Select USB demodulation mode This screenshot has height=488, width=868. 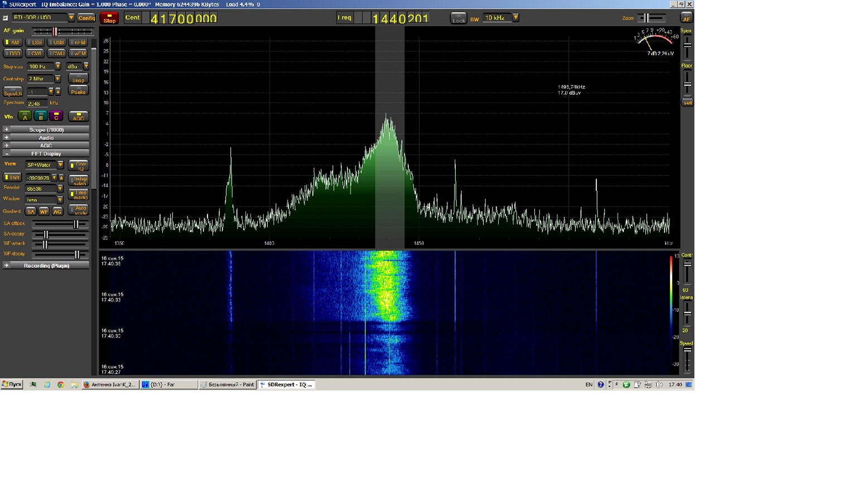point(56,42)
